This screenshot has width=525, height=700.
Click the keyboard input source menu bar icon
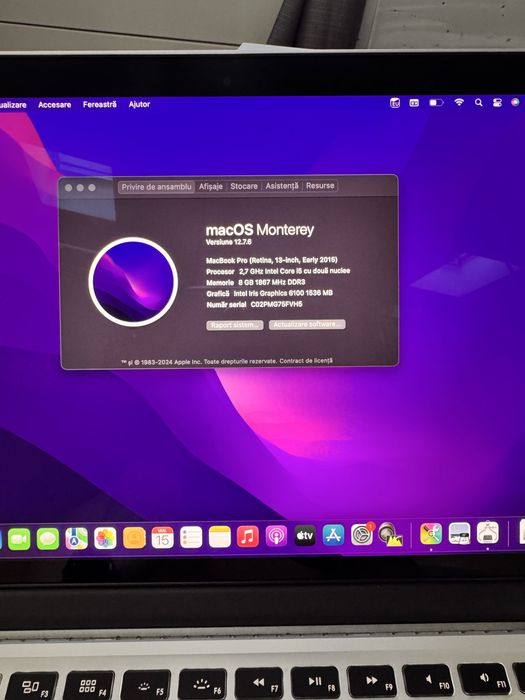[414, 103]
